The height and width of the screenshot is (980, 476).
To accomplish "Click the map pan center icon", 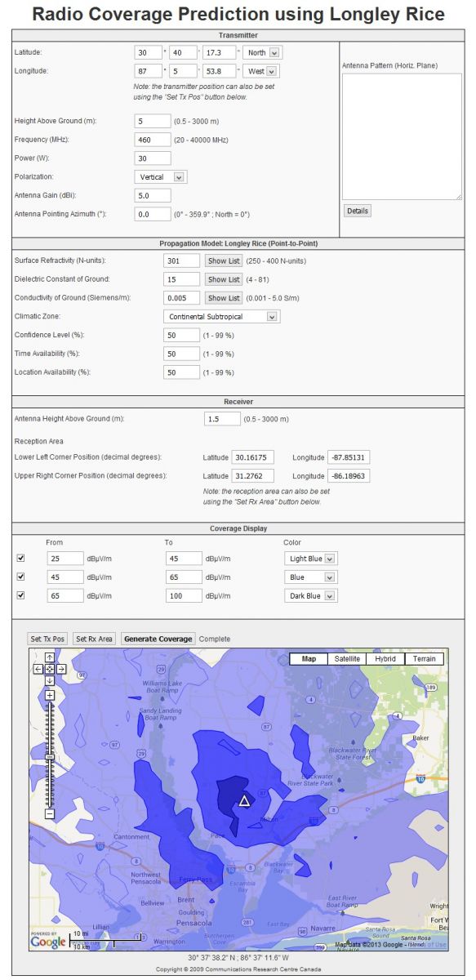I will tap(49, 669).
